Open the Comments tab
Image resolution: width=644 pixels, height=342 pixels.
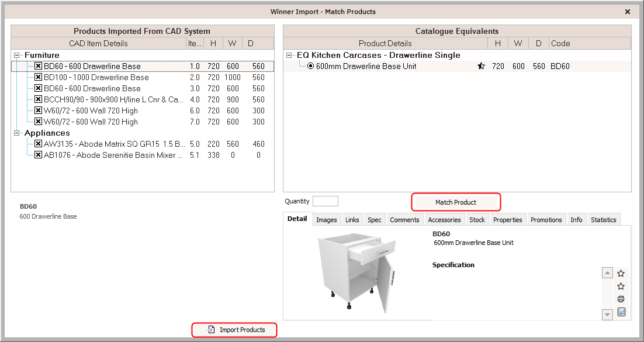click(404, 220)
